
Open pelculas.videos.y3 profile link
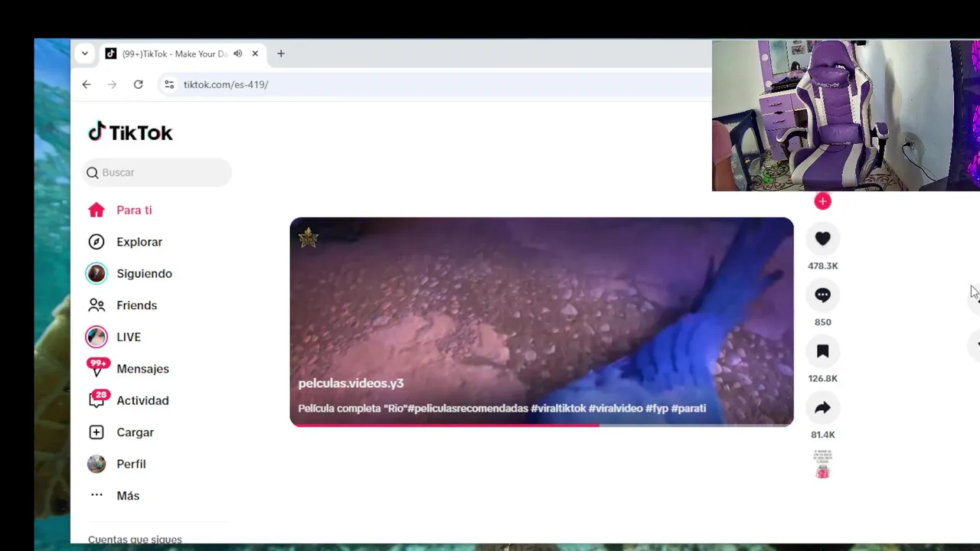click(x=351, y=383)
